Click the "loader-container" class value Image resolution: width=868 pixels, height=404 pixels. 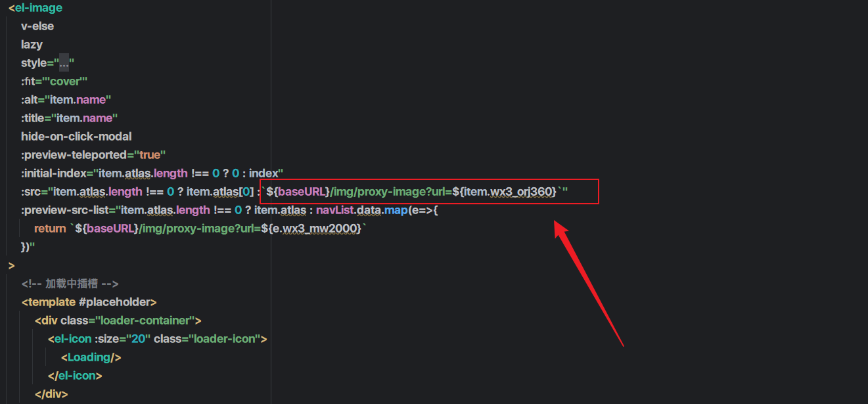tap(147, 321)
